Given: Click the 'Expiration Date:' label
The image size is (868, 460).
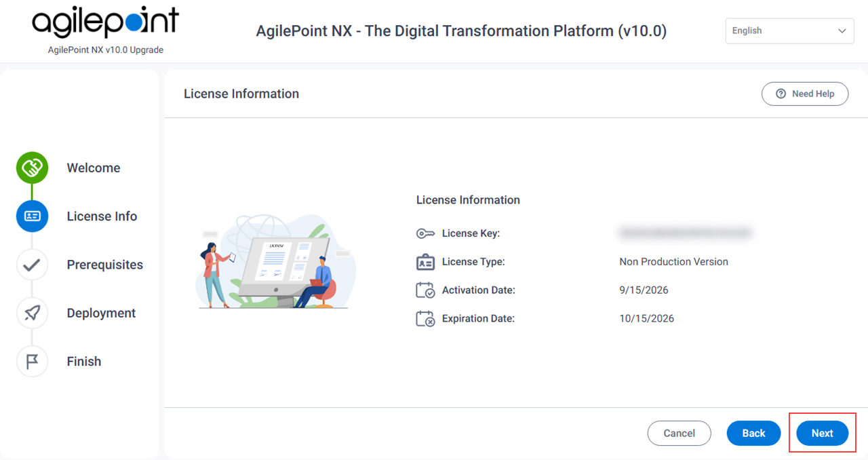Looking at the screenshot, I should [x=478, y=318].
